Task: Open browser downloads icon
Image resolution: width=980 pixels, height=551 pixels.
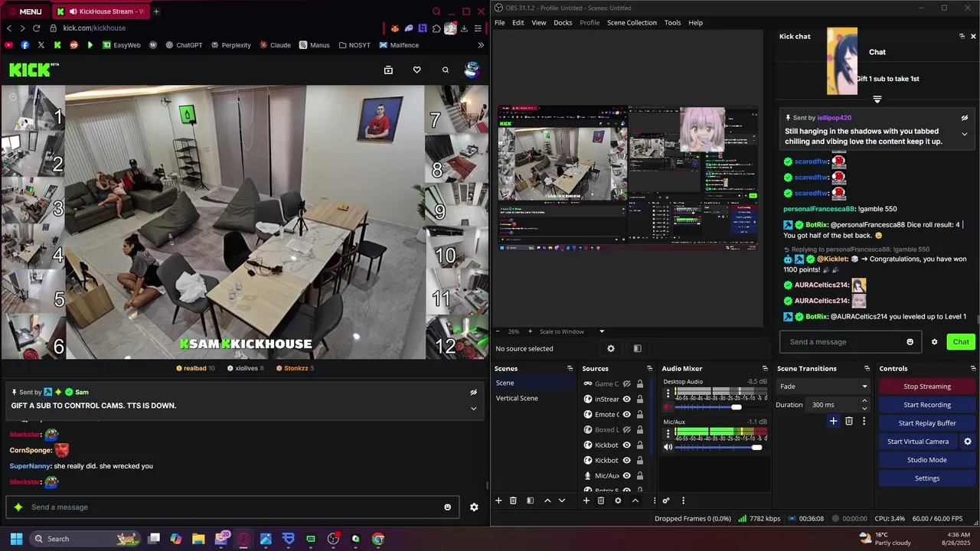Action: (x=464, y=28)
